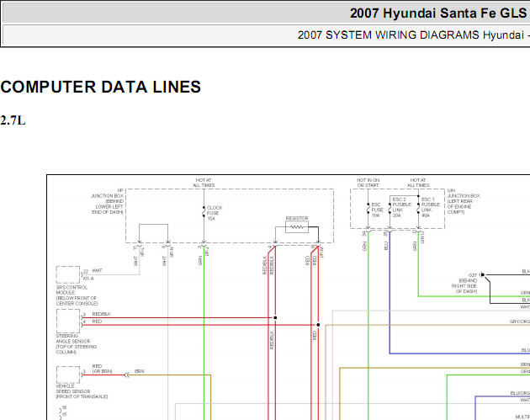Click the RESISTOR label in the junction box
Image resolution: width=530 pixels, height=420 pixels.
tap(297, 218)
